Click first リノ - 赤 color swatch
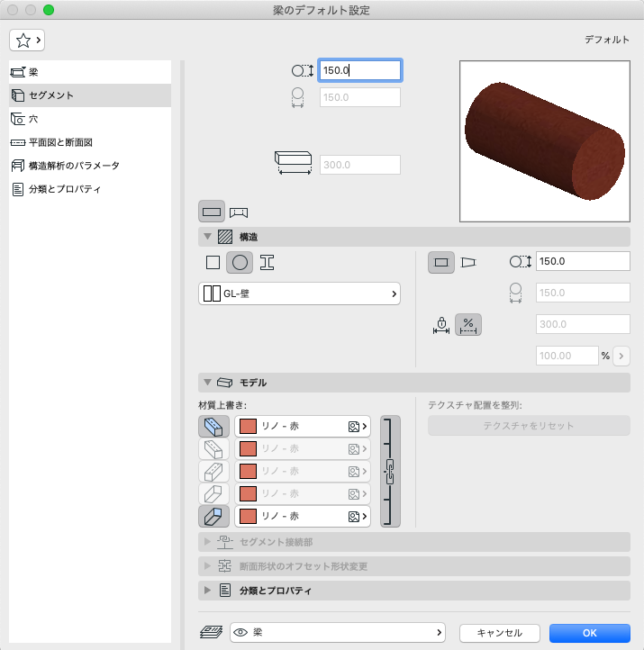This screenshot has width=644, height=650. tap(248, 426)
